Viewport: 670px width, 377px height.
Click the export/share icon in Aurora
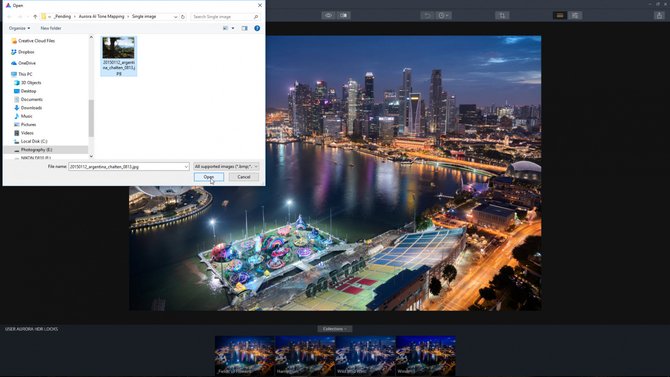point(659,15)
